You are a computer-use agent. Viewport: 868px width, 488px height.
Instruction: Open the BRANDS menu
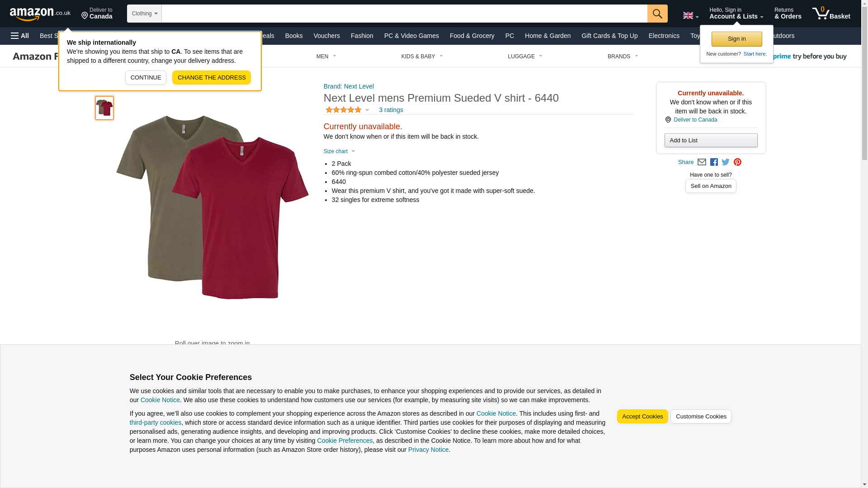click(622, 56)
